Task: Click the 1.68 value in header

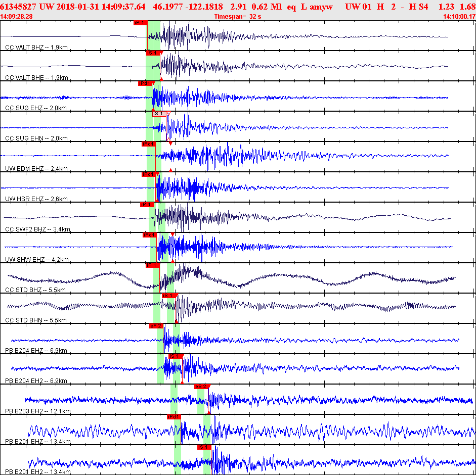Action: pyautogui.click(x=468, y=7)
